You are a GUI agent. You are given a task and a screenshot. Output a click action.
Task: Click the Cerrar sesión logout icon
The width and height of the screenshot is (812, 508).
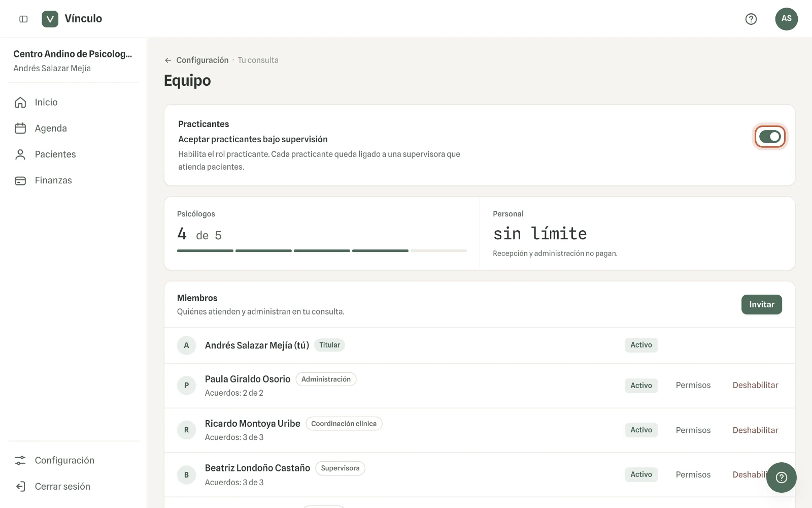[x=20, y=486]
